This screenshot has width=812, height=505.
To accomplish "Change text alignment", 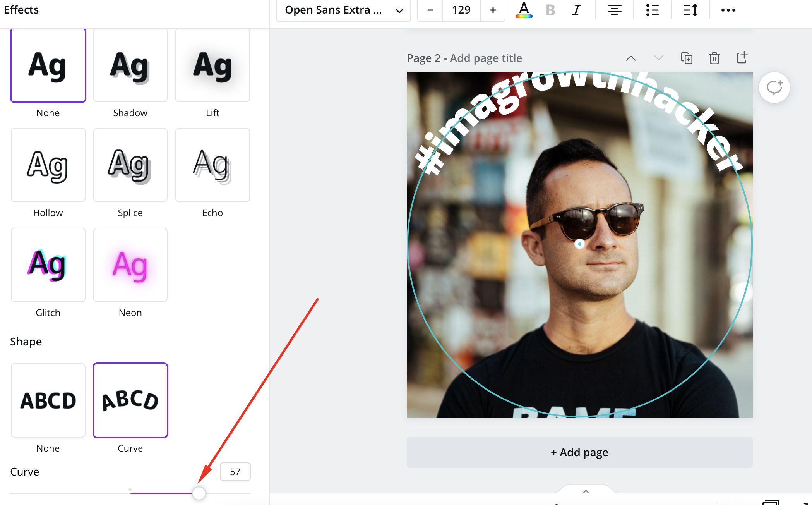I will pyautogui.click(x=614, y=10).
